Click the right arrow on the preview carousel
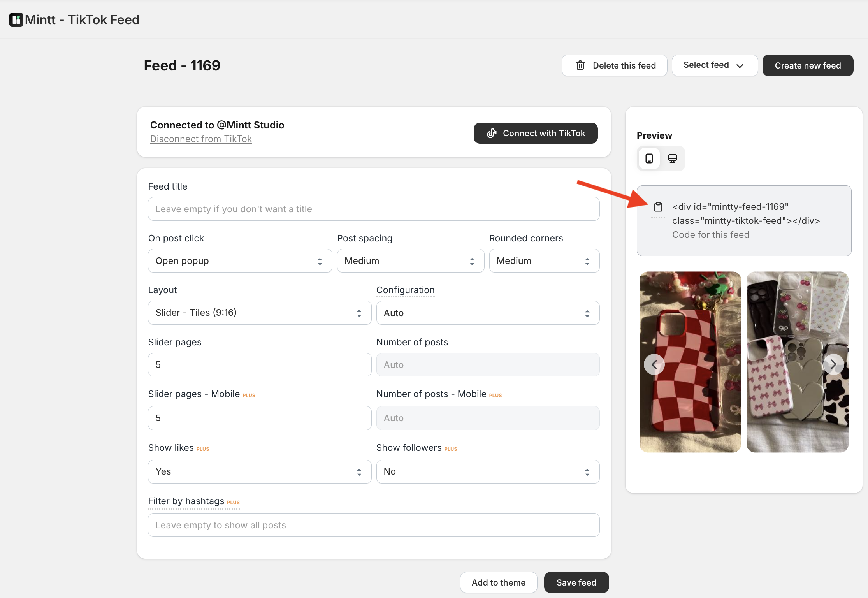This screenshot has width=868, height=598. pyautogui.click(x=833, y=364)
